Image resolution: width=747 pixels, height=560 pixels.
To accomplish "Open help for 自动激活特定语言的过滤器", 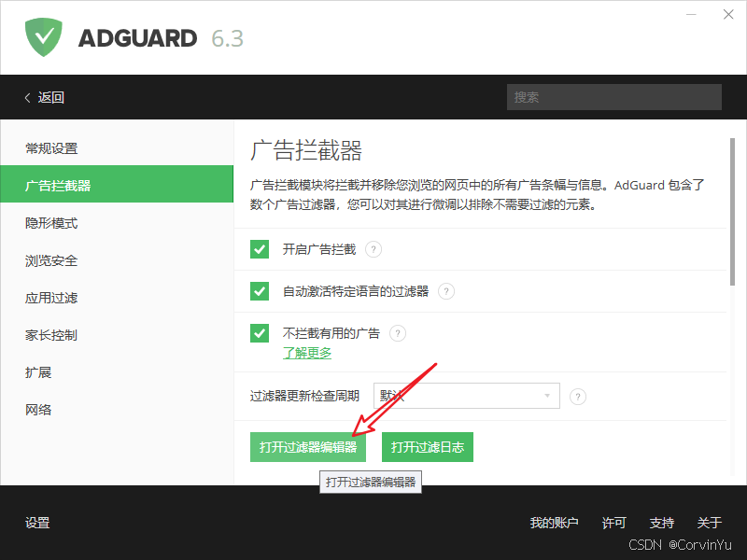I will pos(446,291).
